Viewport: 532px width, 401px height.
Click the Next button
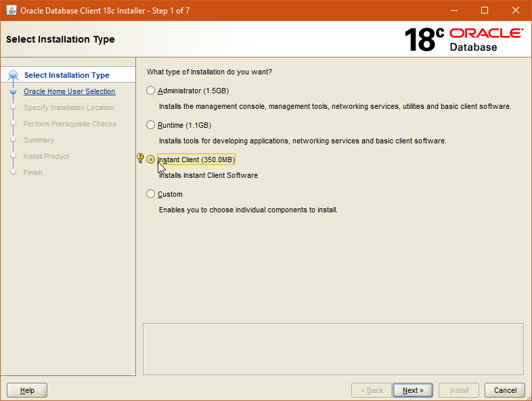[x=413, y=390]
